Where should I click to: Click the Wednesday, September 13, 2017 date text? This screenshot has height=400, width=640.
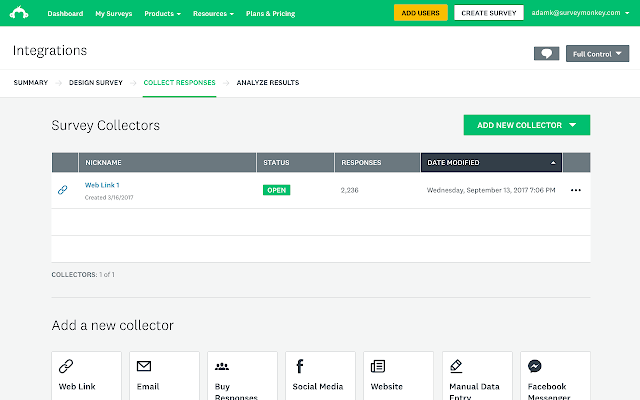coord(491,190)
